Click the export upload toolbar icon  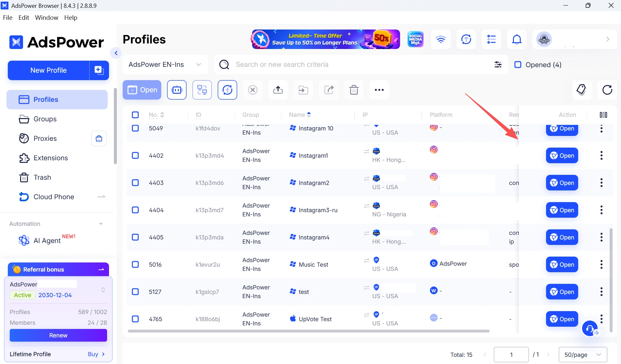(278, 90)
